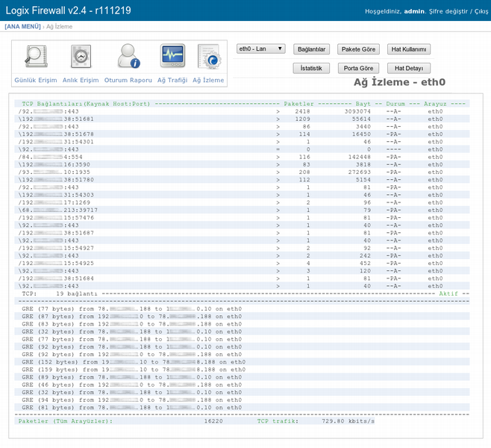
Task: Select total packets value 16220
Action: [213, 421]
